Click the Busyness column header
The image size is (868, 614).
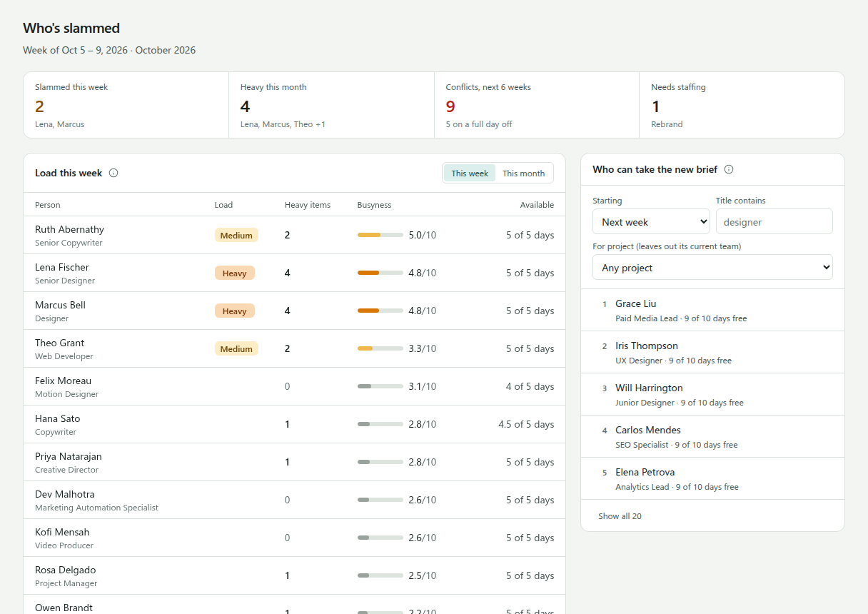click(x=374, y=205)
